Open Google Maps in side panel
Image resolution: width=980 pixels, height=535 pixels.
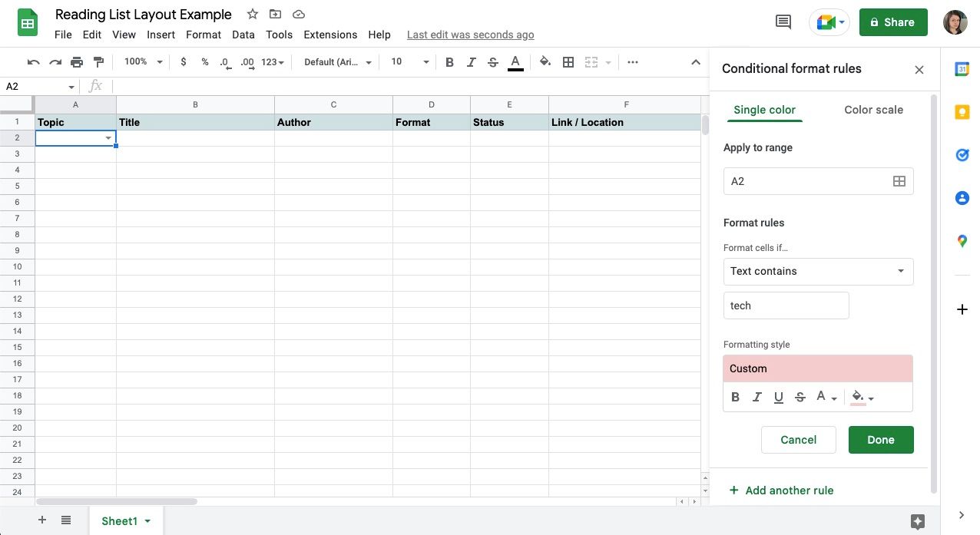point(962,241)
